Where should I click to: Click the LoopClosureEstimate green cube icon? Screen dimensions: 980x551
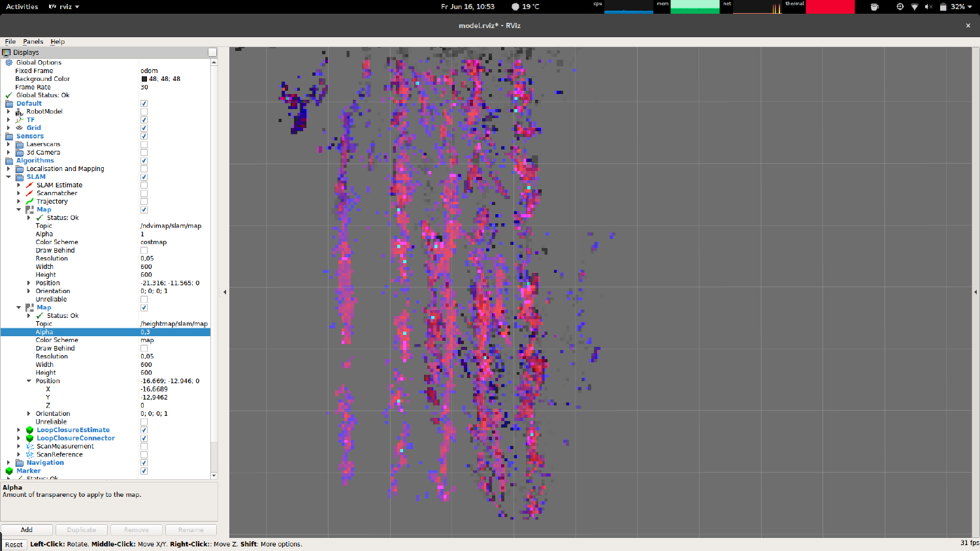(30, 430)
